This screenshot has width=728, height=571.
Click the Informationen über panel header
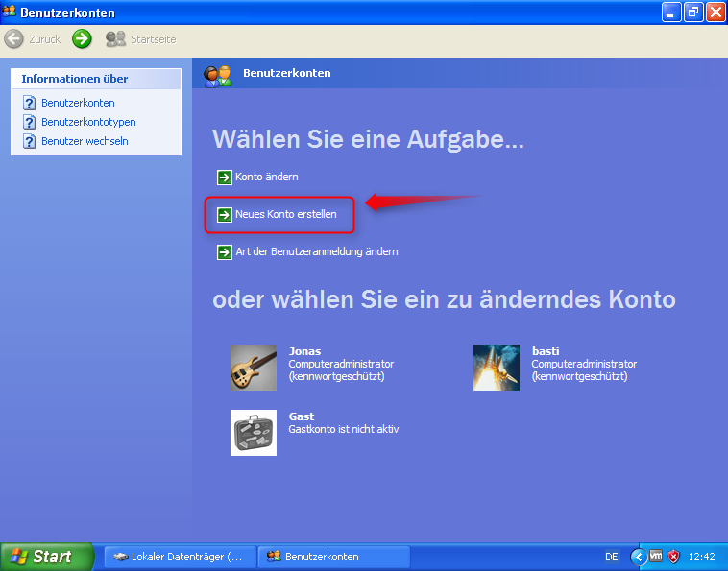point(96,79)
